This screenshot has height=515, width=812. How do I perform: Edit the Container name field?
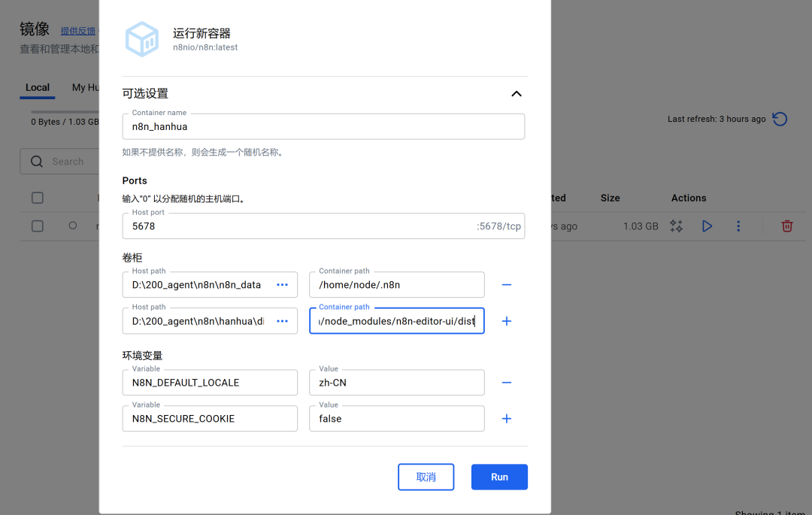tap(323, 126)
